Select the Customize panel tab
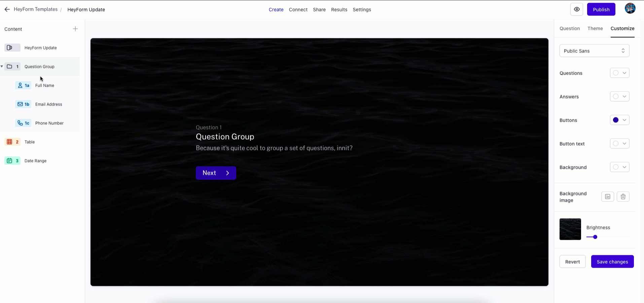Screen dimensions: 644x303 [622, 29]
